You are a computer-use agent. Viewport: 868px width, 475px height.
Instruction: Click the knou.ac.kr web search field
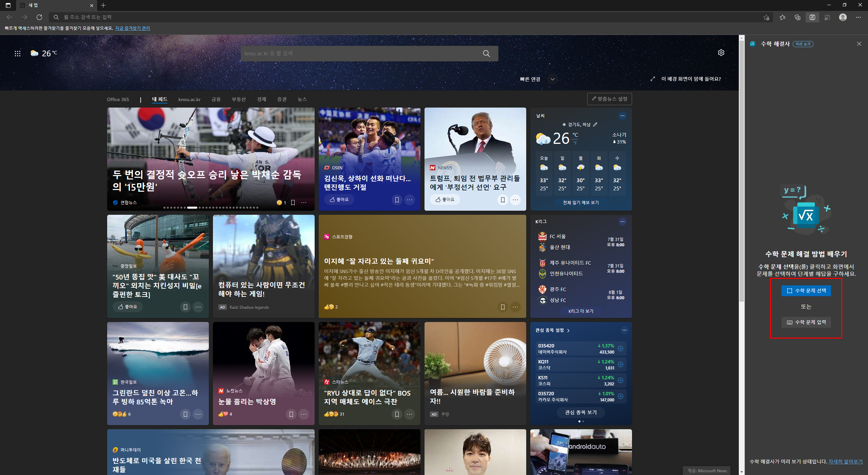point(359,54)
